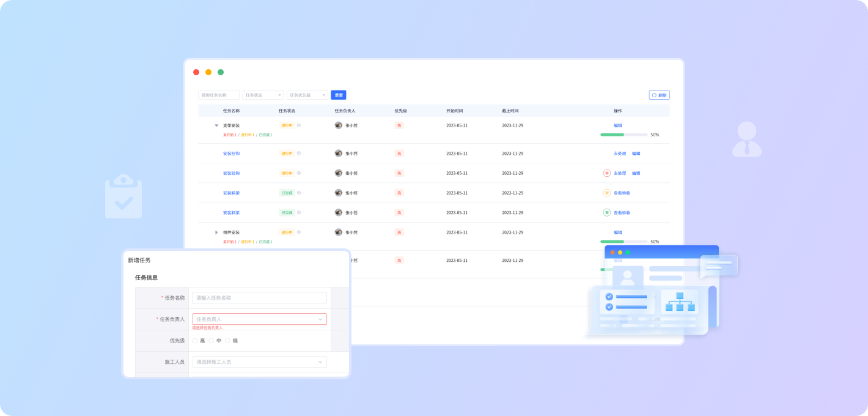868x416 pixels.
Task: Click the blue 重置 button
Action: [338, 95]
